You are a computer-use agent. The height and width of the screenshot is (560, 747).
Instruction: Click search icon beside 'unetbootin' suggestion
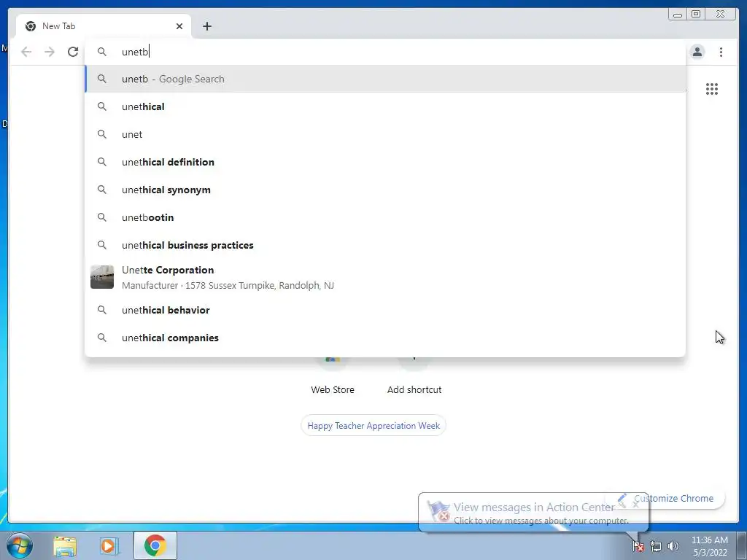pos(102,217)
